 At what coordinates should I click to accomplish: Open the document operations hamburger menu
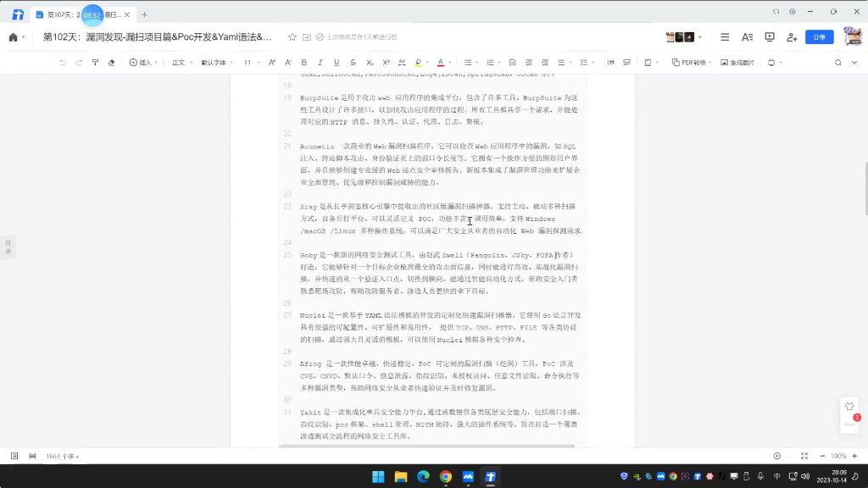725,37
